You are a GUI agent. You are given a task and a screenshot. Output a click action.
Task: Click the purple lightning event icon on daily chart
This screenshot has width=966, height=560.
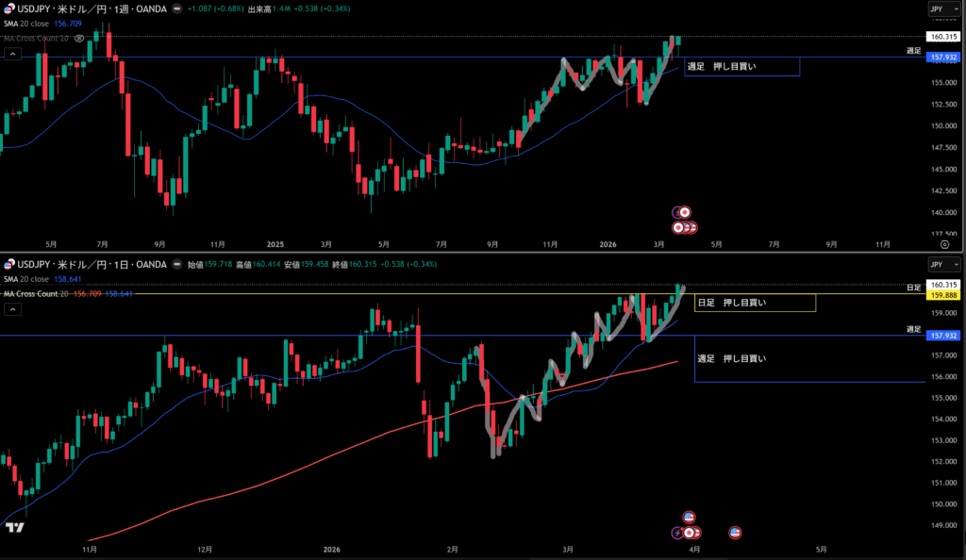click(678, 533)
